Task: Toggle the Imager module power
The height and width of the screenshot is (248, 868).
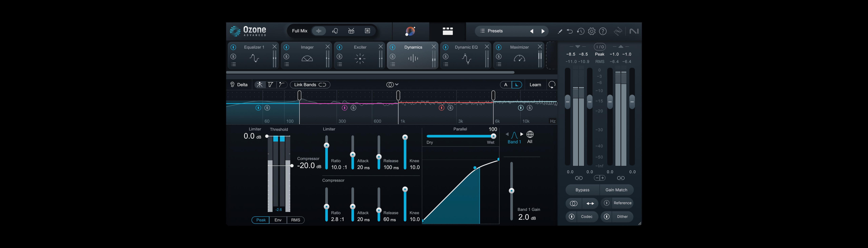Action: (286, 47)
